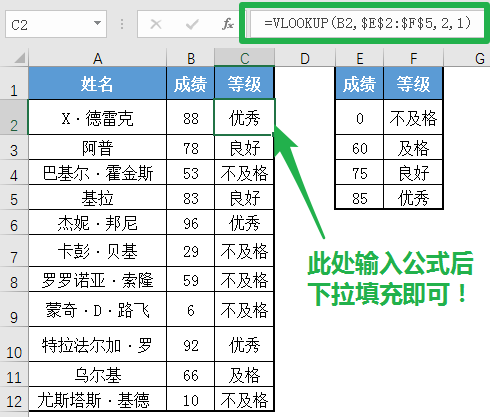Click the 成绩 header cell in column B
Viewport: 490px width, 417px height.
pos(190,83)
